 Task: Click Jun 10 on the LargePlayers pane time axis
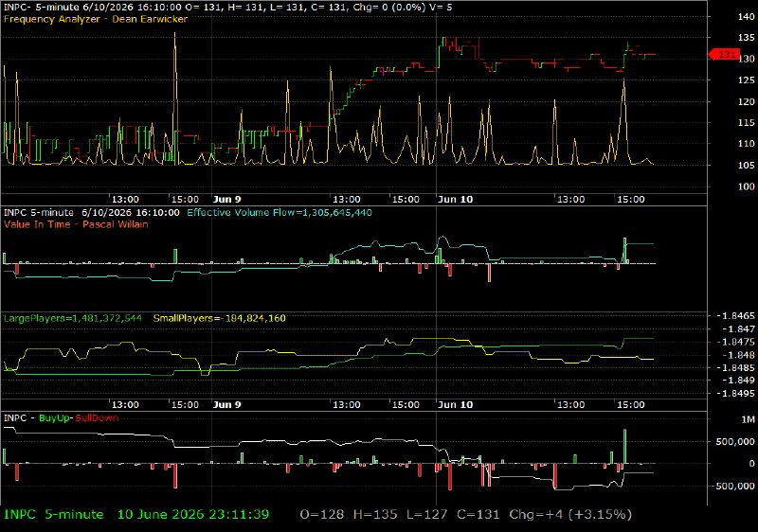[x=455, y=404]
